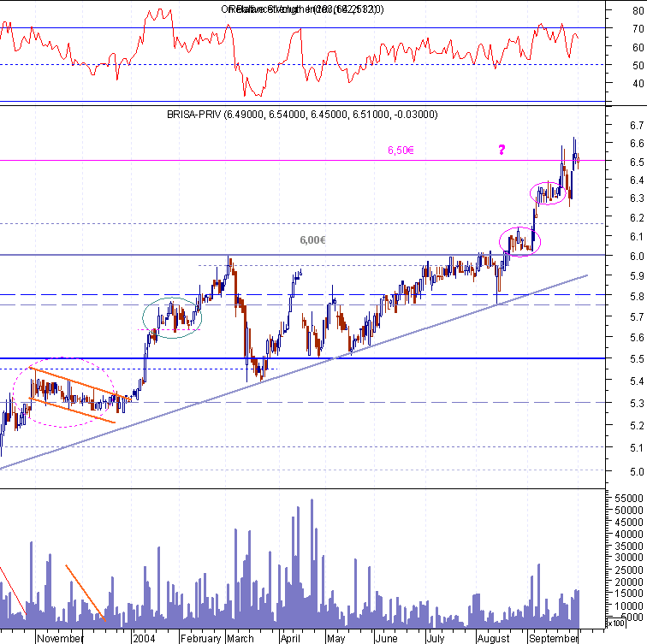Click the 6.7 price axis value

click(637, 125)
